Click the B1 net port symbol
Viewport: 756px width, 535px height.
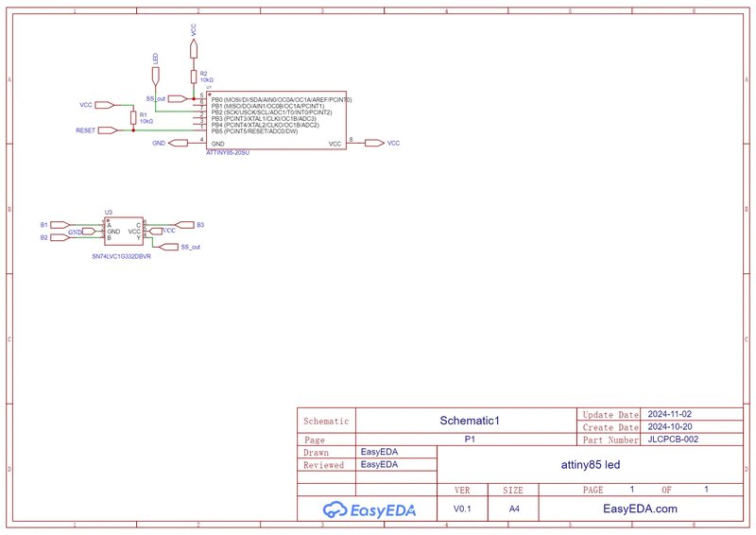click(60, 225)
